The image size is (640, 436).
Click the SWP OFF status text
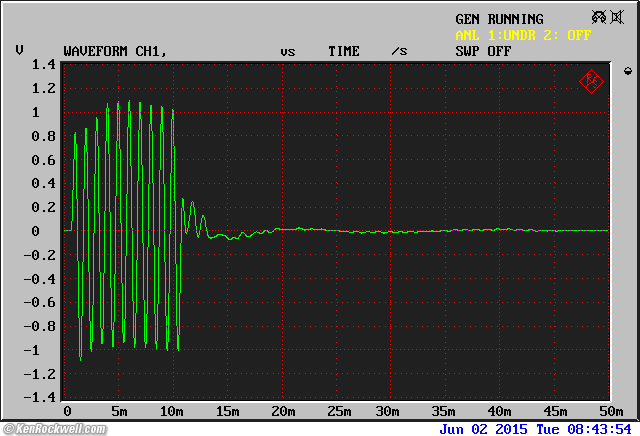(483, 51)
